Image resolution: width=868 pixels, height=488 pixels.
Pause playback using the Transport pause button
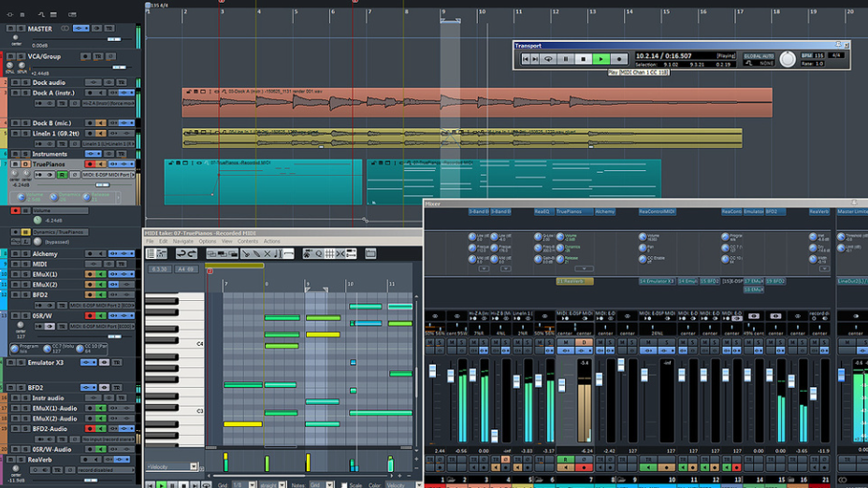pyautogui.click(x=566, y=59)
